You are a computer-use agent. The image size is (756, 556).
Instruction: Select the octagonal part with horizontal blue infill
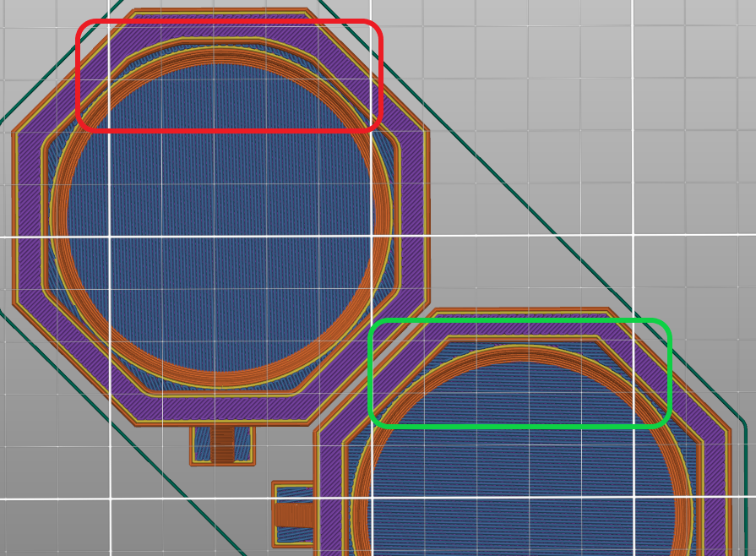coord(523,432)
